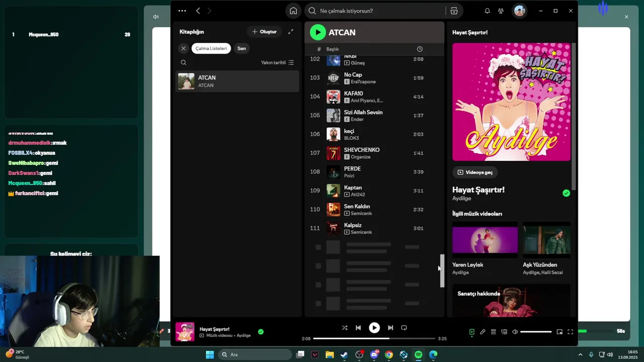The width and height of the screenshot is (644, 362).
Task: Seek on the song progress bar
Action: (x=374, y=338)
